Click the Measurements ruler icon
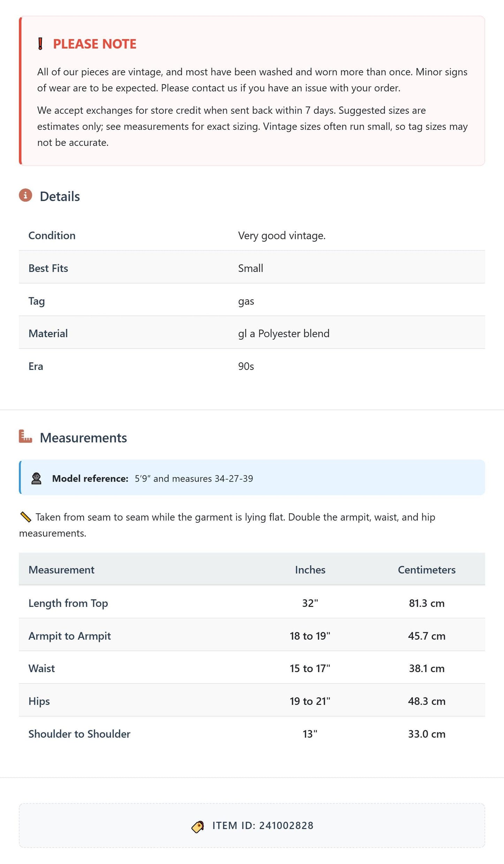The width and height of the screenshot is (504, 864). (x=25, y=437)
